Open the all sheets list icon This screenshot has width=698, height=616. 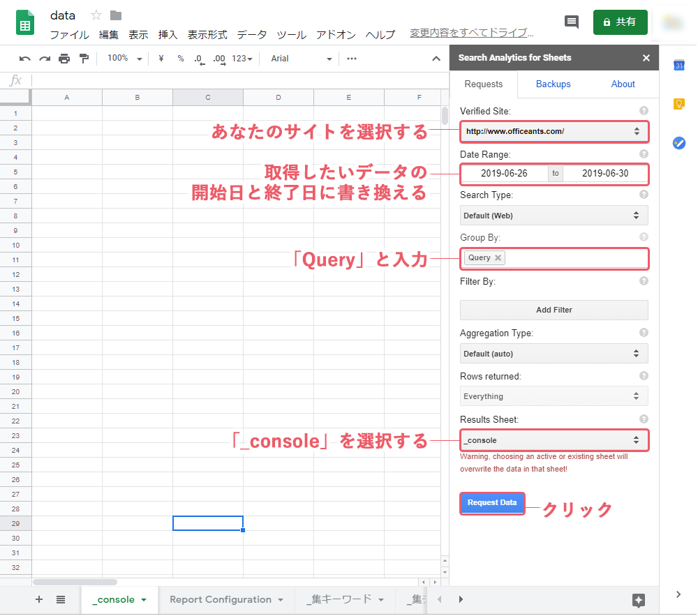[x=61, y=599]
